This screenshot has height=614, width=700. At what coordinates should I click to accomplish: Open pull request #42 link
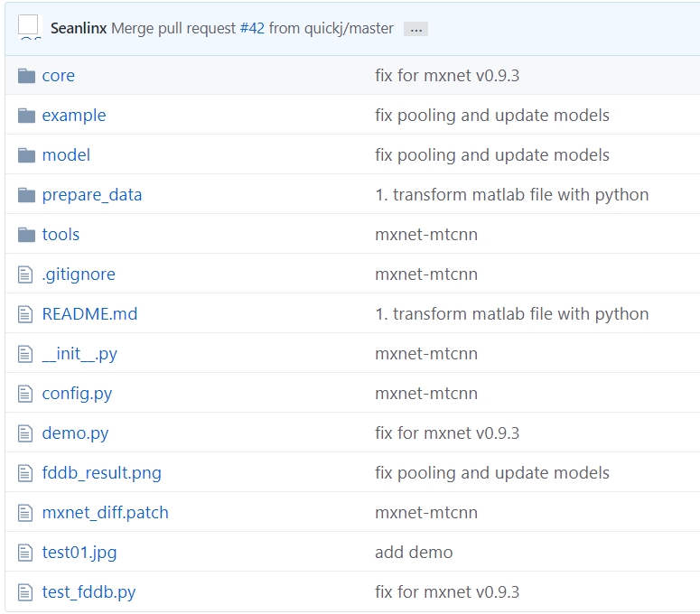click(252, 28)
